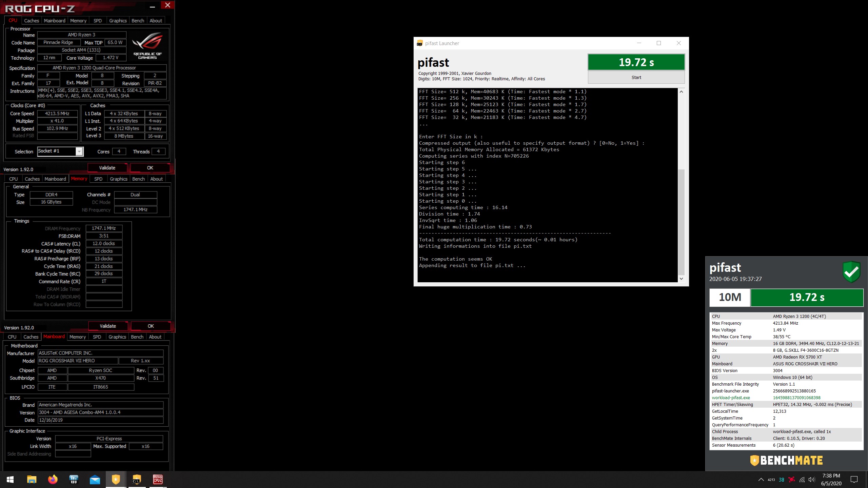Click Validate in the top CPU-Z window
The image size is (868, 488).
[x=107, y=168]
